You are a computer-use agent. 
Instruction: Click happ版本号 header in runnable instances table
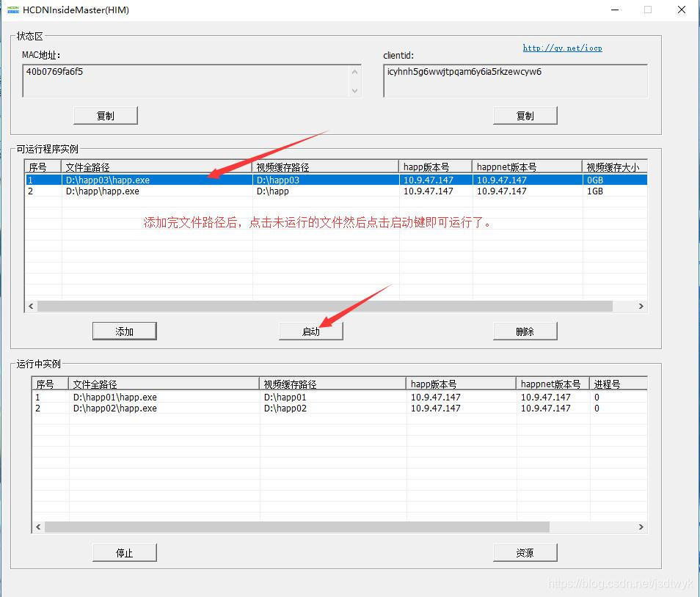pos(436,167)
